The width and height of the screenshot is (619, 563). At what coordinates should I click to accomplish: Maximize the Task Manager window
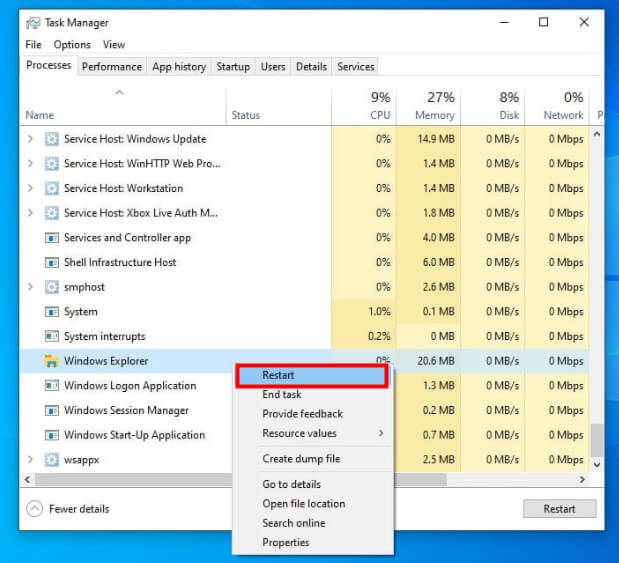tap(544, 22)
